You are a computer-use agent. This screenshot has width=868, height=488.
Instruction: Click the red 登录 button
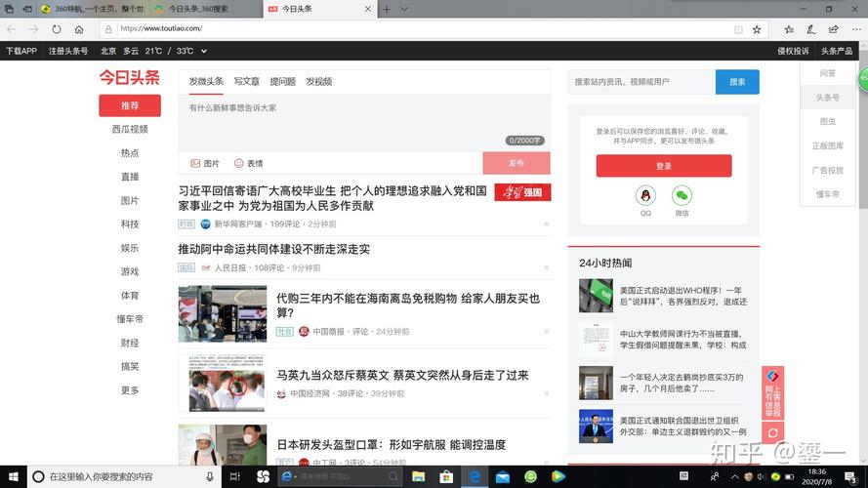pyautogui.click(x=664, y=166)
